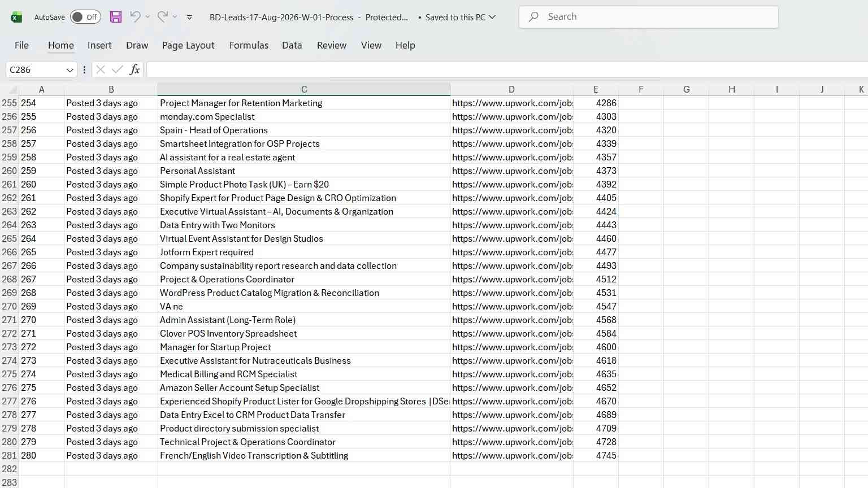This screenshot has width=868, height=488.
Task: Click the Save floppy disk icon
Action: (x=116, y=17)
